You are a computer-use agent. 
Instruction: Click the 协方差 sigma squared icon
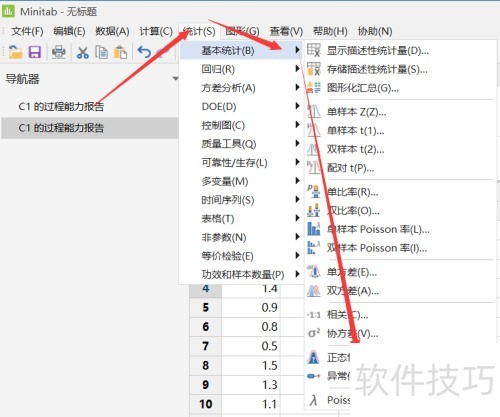(x=314, y=333)
